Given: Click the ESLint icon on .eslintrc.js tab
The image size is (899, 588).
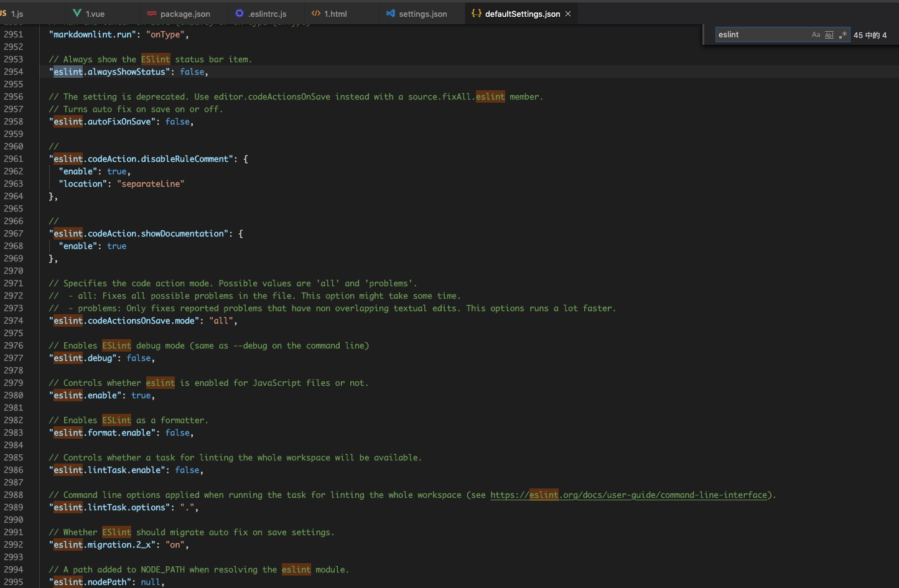Looking at the screenshot, I should 240,13.
